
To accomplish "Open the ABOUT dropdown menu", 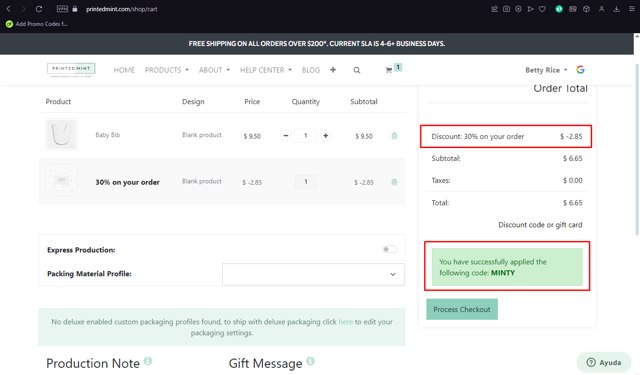I will tap(214, 70).
